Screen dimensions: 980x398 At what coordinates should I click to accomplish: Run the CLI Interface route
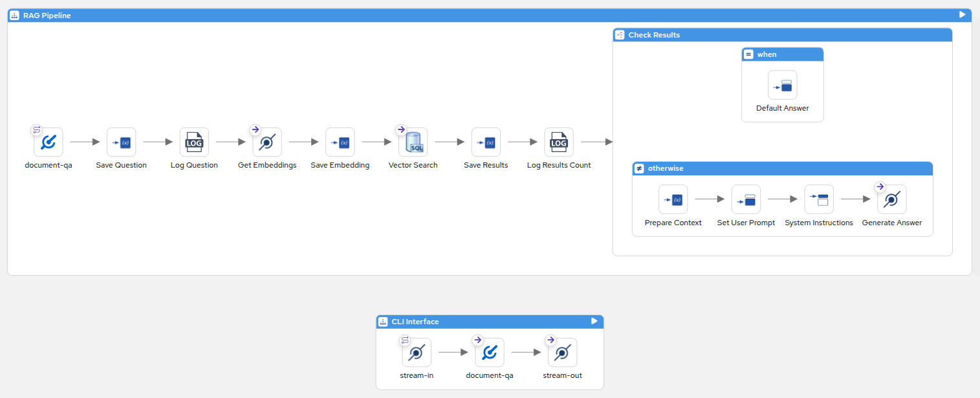tap(594, 321)
